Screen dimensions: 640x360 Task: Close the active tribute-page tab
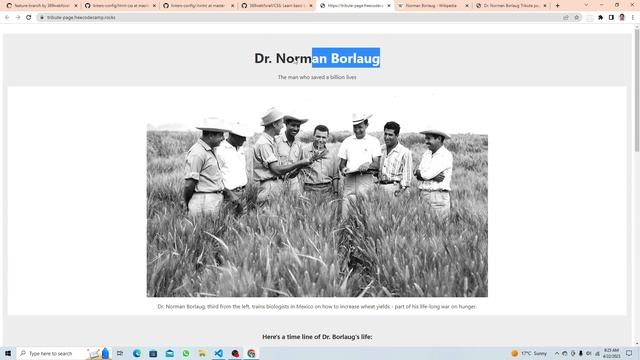click(389, 6)
